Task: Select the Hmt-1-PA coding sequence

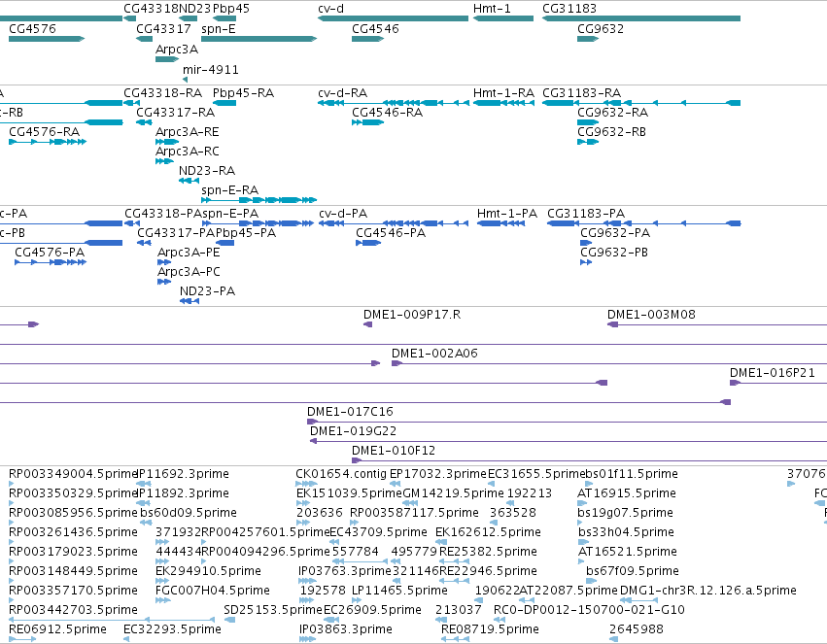Action: point(501,223)
